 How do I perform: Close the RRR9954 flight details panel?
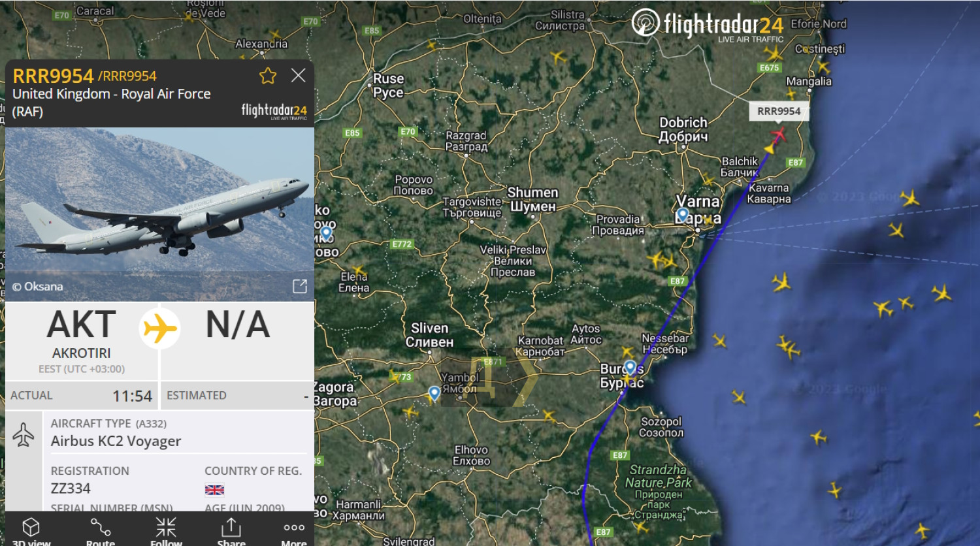pos(299,75)
